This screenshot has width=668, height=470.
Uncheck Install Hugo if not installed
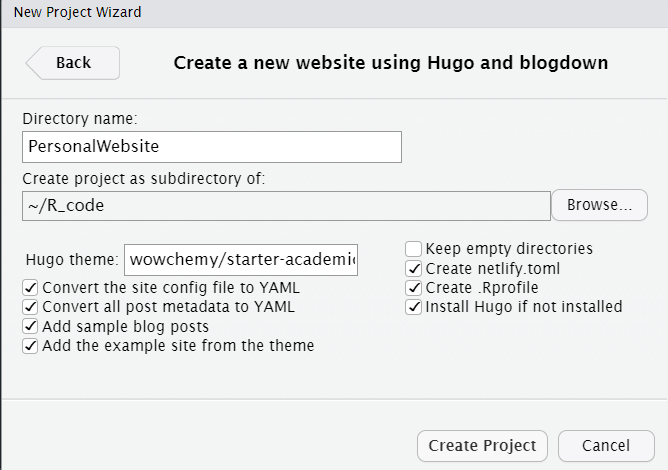[x=413, y=307]
